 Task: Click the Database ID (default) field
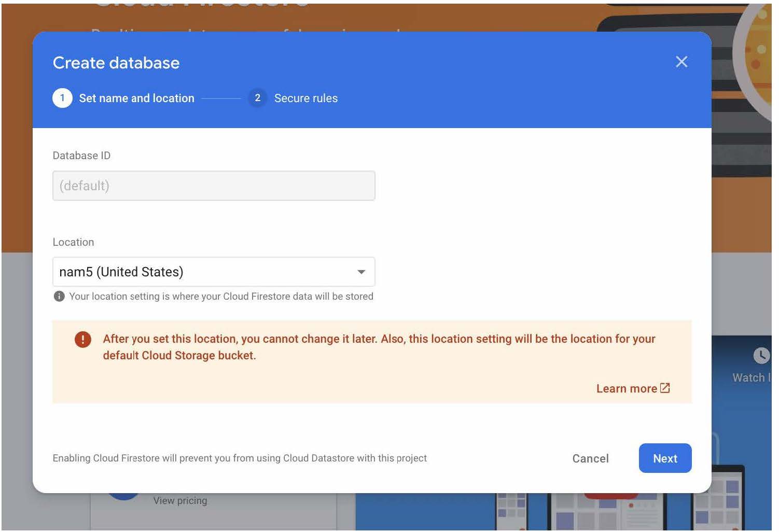pyautogui.click(x=214, y=186)
